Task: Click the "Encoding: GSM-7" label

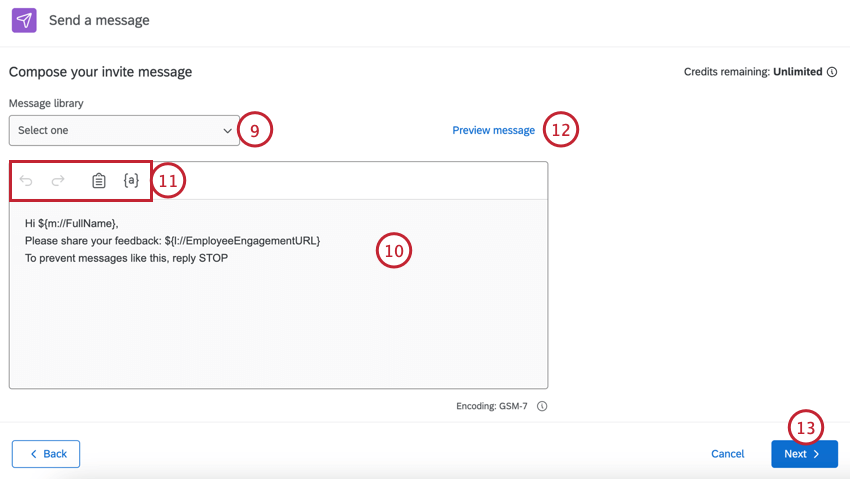Action: click(x=492, y=406)
